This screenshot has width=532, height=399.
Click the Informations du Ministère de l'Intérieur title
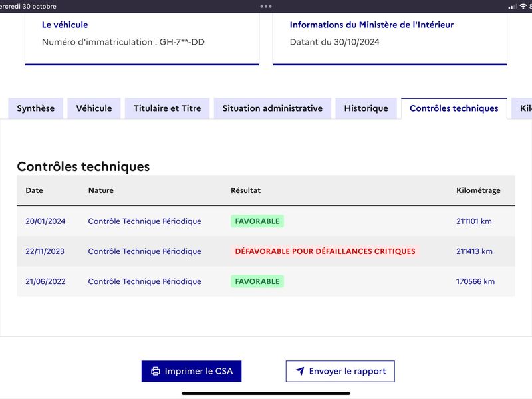pyautogui.click(x=372, y=25)
